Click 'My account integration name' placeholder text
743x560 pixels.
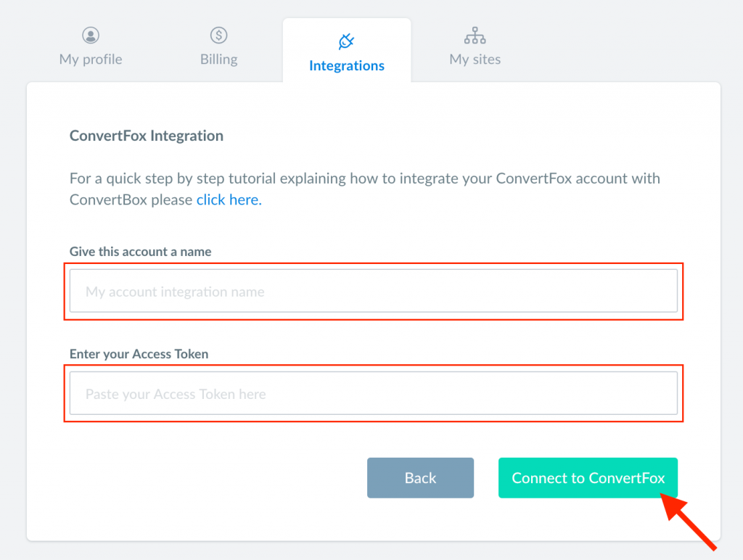(x=175, y=292)
